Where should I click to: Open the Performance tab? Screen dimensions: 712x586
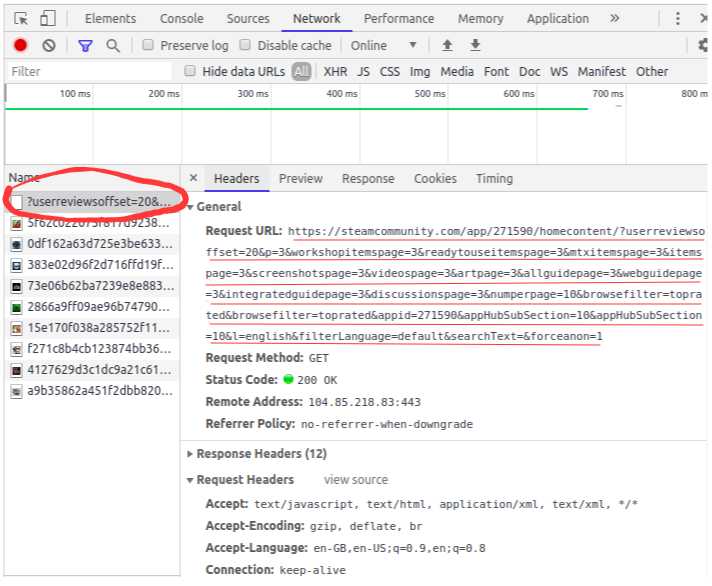tap(399, 19)
